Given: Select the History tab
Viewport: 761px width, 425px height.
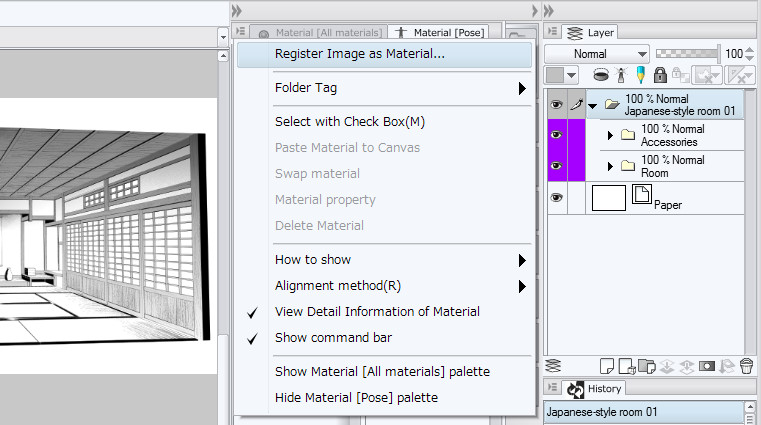Looking at the screenshot, I should coord(594,388).
